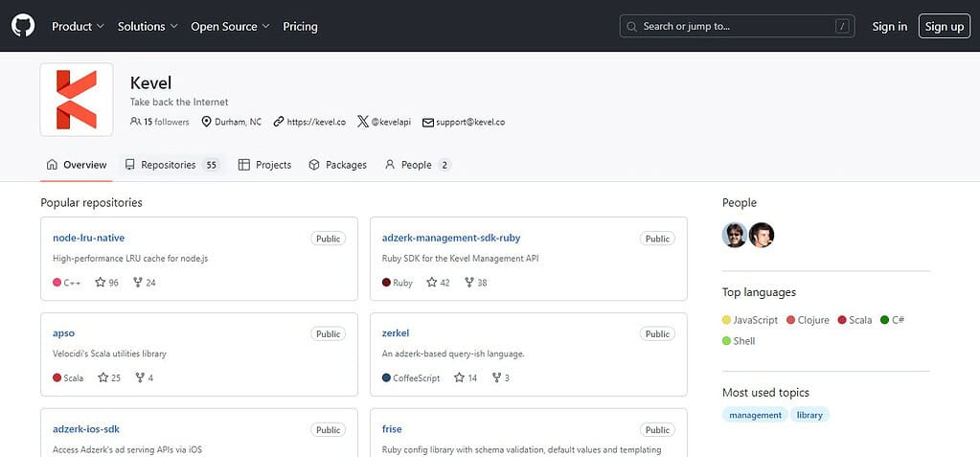Screen dimensions: 980x457
Task: Click the Durham, NC location text
Action: [239, 122]
